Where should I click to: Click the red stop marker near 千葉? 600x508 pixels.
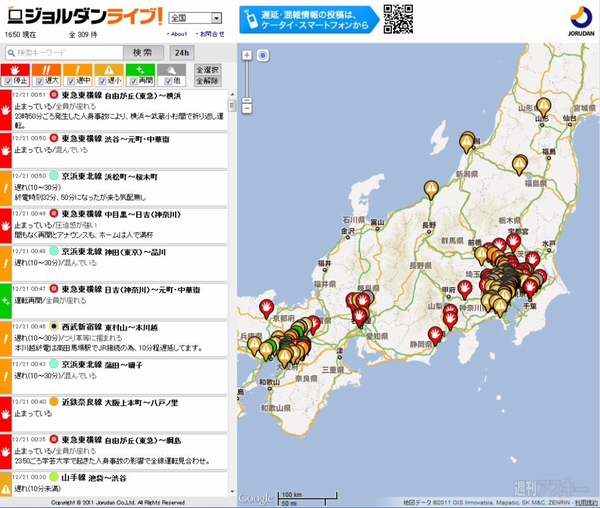[x=530, y=288]
